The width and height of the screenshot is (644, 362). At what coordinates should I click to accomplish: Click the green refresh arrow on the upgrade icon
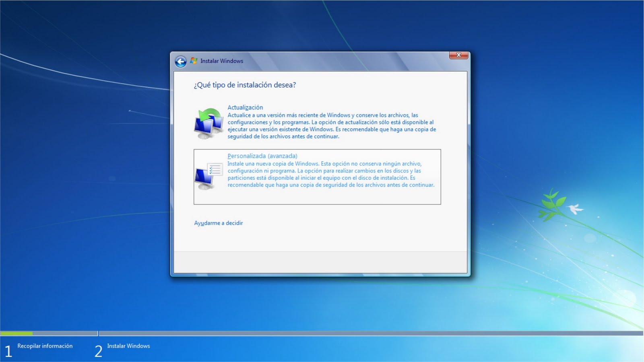(x=209, y=114)
